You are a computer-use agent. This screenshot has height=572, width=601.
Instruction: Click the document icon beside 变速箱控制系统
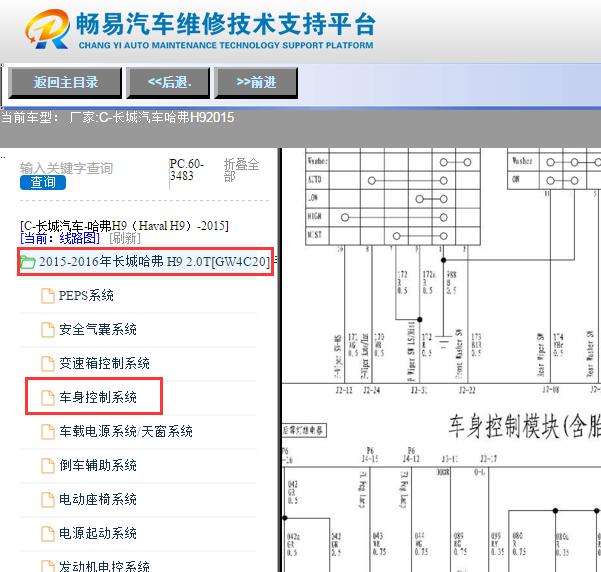(x=48, y=364)
